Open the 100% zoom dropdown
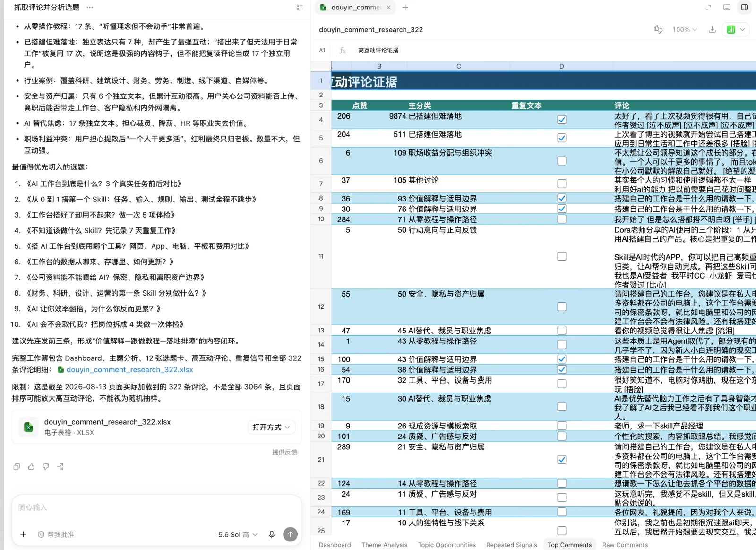 pos(684,29)
